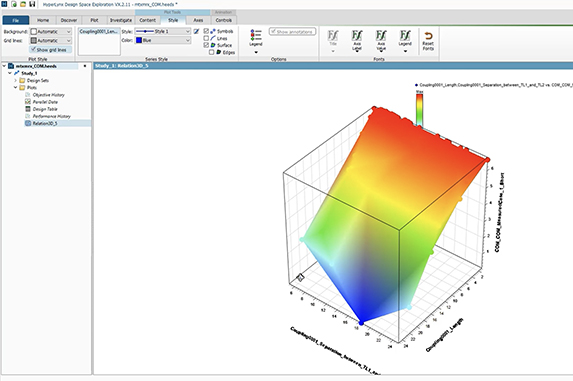This screenshot has height=381, width=573.
Task: Open the Grid lines color dropdown
Action: (51, 41)
